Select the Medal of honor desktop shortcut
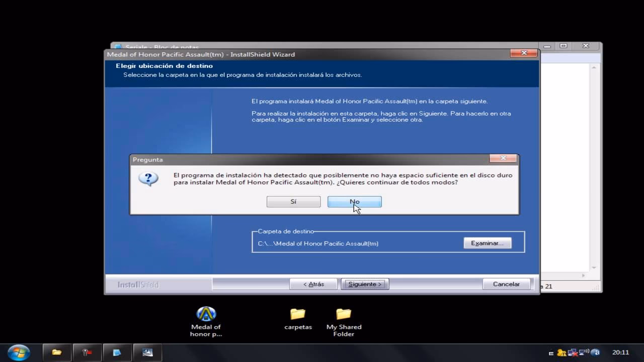 pos(206,322)
